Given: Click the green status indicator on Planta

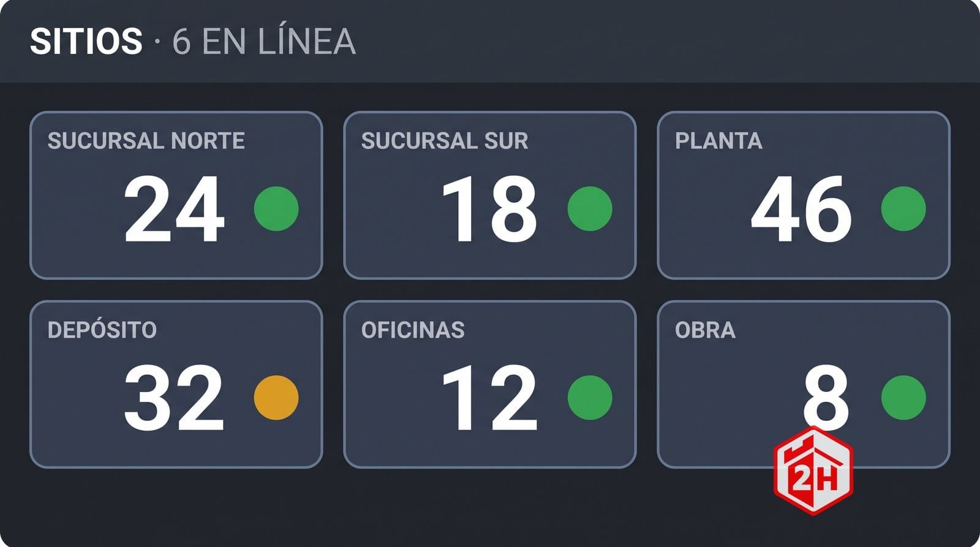Looking at the screenshot, I should [903, 209].
